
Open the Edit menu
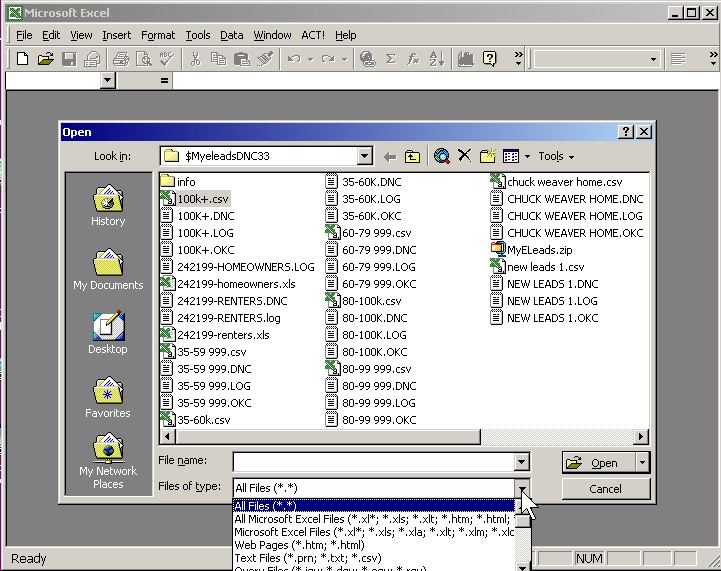[x=51, y=35]
